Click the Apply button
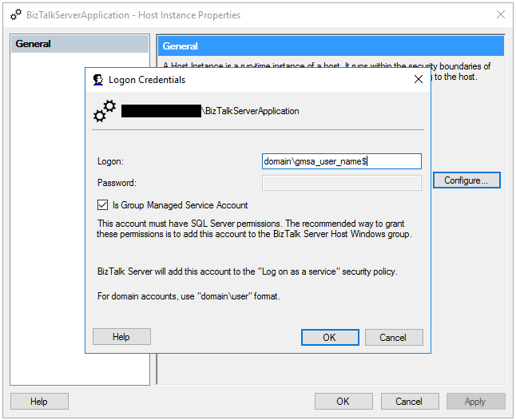This screenshot has height=420, width=516. pyautogui.click(x=475, y=402)
